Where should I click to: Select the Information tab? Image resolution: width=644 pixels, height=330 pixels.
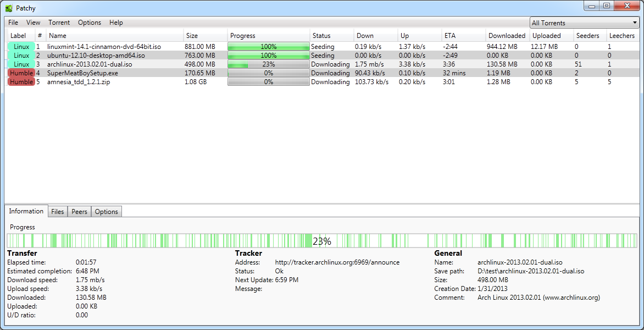point(26,211)
